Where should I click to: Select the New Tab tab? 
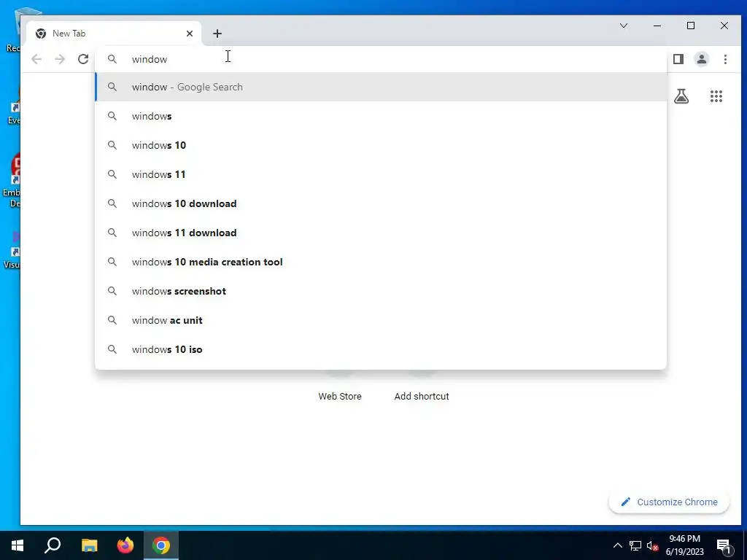[x=115, y=34]
